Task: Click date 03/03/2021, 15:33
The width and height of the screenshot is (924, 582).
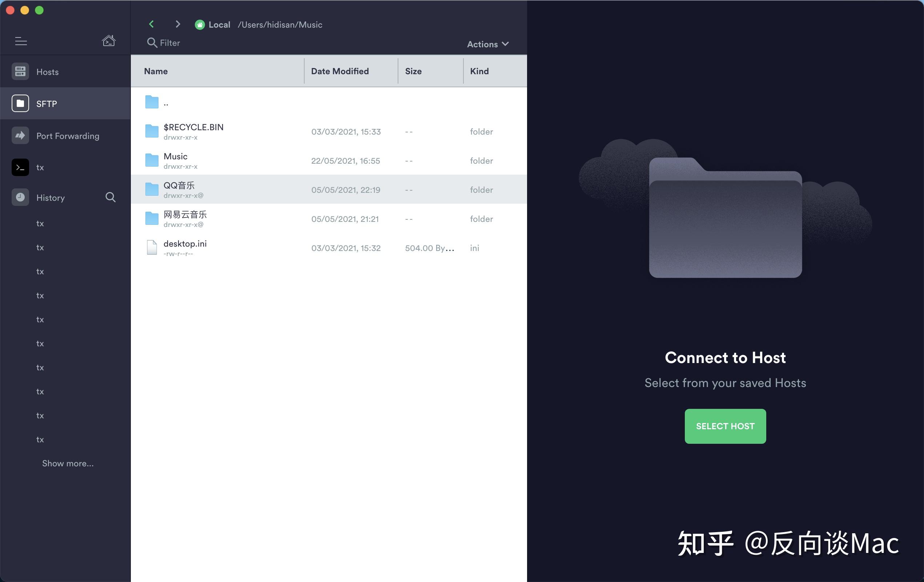Action: [x=346, y=132]
